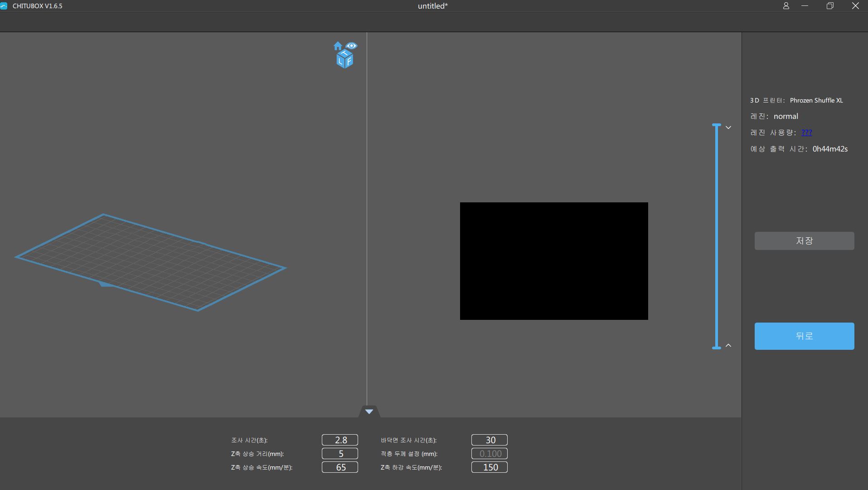Click the home view icon
The width and height of the screenshot is (868, 490).
click(x=338, y=46)
